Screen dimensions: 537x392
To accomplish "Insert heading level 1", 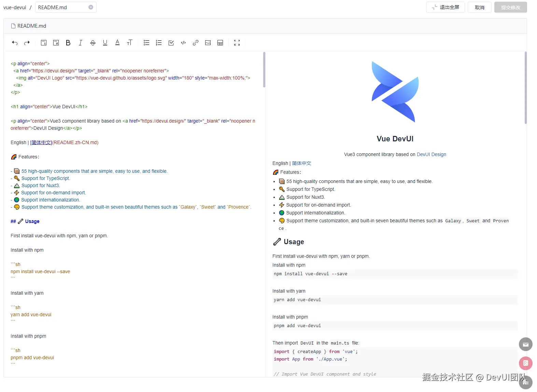I will point(44,43).
